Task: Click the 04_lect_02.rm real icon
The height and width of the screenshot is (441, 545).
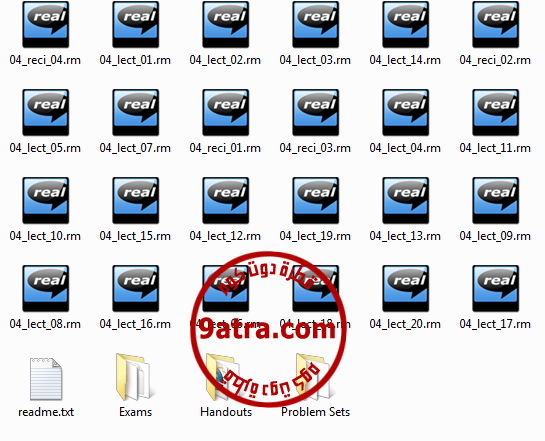Action: (x=226, y=24)
